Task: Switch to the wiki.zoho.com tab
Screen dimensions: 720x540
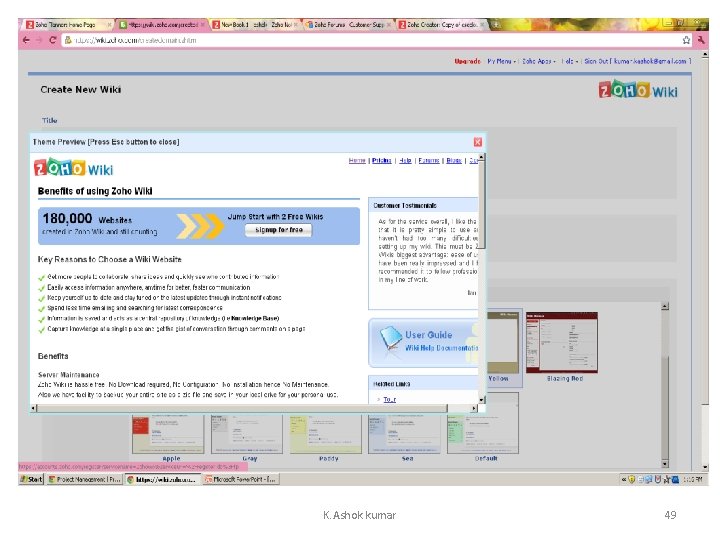Action: [x=162, y=25]
